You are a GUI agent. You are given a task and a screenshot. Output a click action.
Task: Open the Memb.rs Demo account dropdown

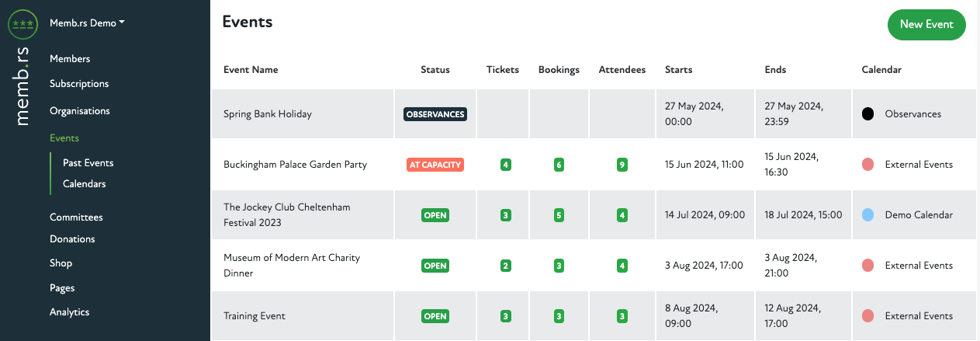87,23
